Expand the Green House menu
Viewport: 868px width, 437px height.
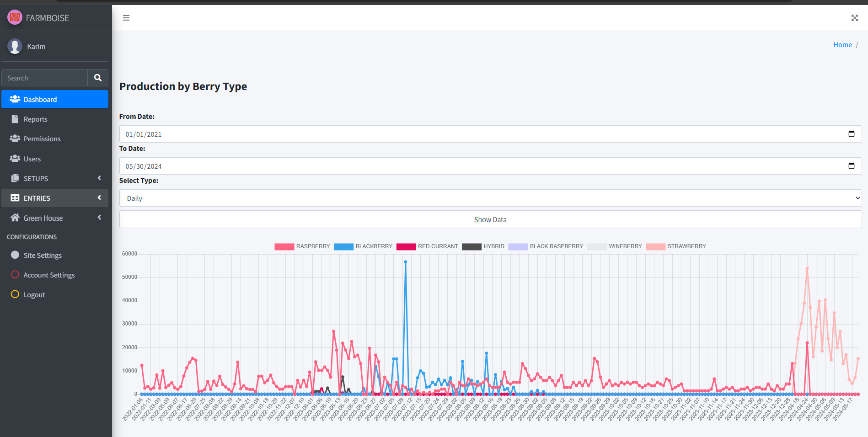[x=55, y=218]
